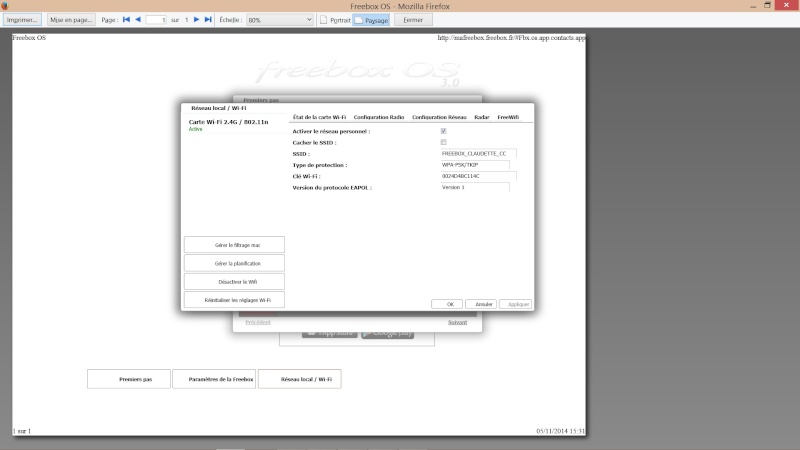Switch to Configuration Radio tab
Image resolution: width=800 pixels, height=450 pixels.
click(x=379, y=117)
